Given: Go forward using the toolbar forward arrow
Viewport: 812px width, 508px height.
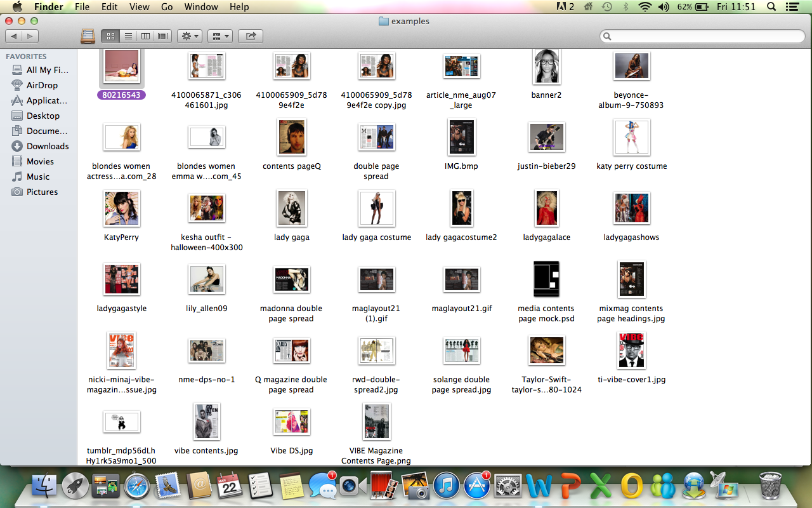Looking at the screenshot, I should pos(30,36).
